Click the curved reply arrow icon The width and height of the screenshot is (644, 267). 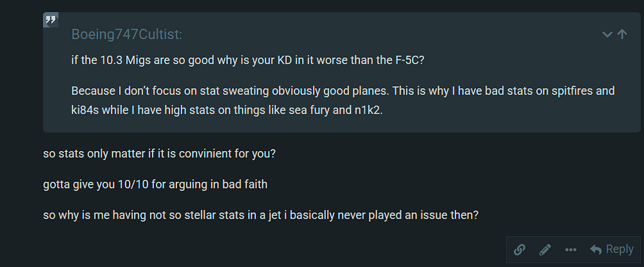[596, 249]
